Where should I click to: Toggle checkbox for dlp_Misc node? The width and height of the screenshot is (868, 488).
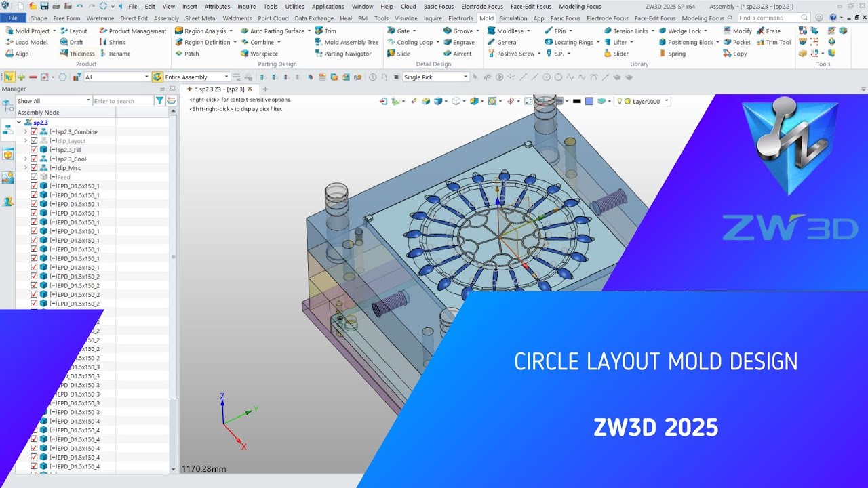(34, 168)
